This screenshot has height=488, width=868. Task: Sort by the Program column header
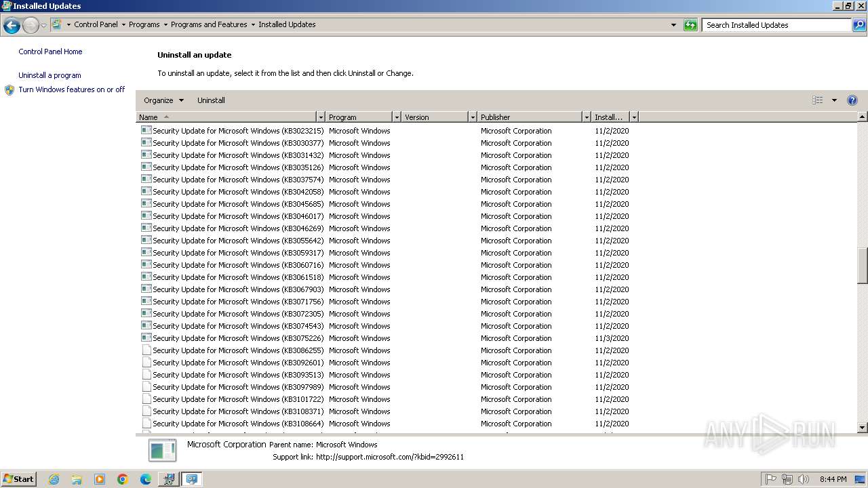pyautogui.click(x=359, y=117)
